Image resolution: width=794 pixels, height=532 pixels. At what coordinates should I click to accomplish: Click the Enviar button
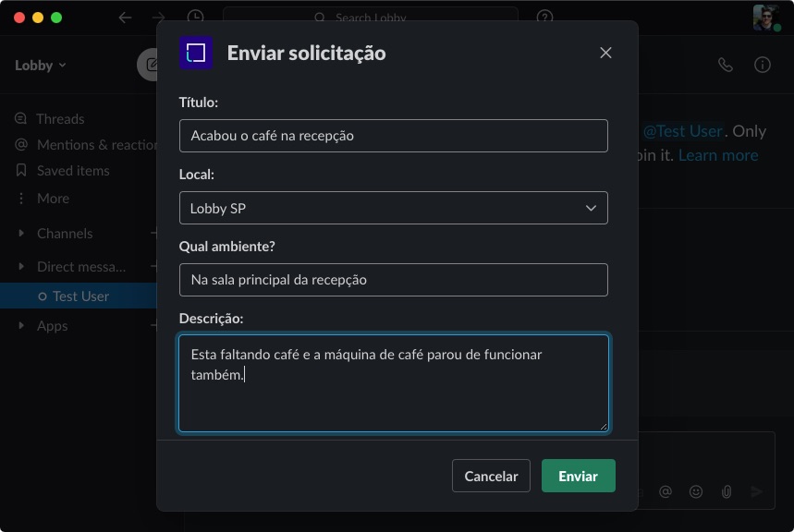[579, 476]
